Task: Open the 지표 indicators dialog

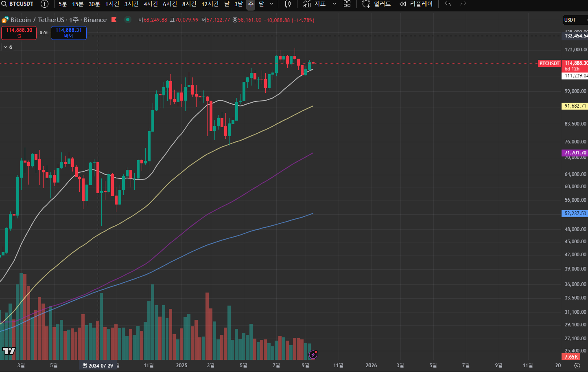Action: (x=315, y=4)
